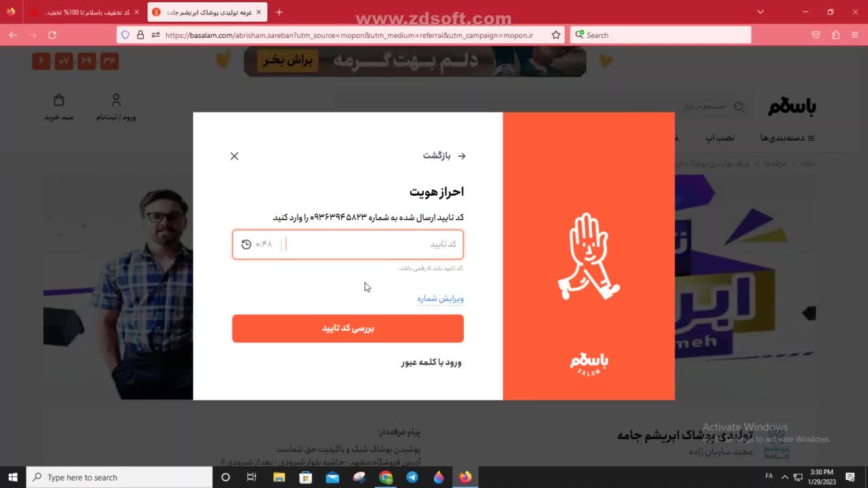Reload the page in the browser toolbar

(x=52, y=35)
